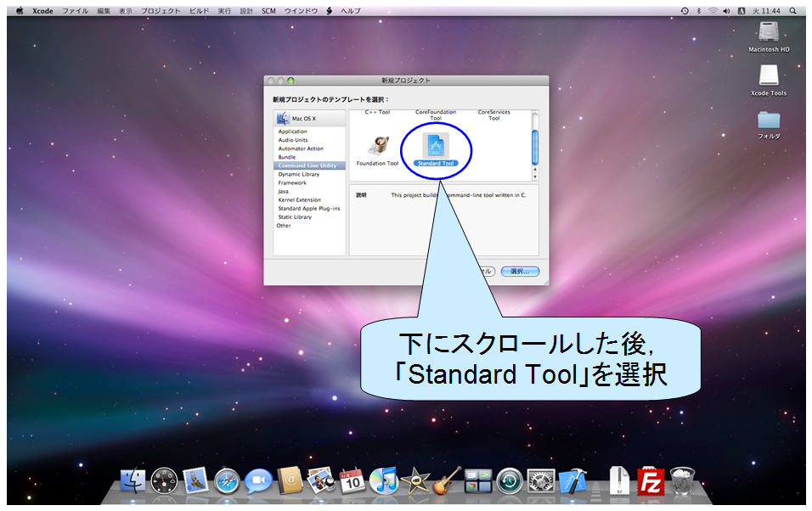This screenshot has width=812, height=511.
Task: Open the ヘルプ menu
Action: point(351,10)
